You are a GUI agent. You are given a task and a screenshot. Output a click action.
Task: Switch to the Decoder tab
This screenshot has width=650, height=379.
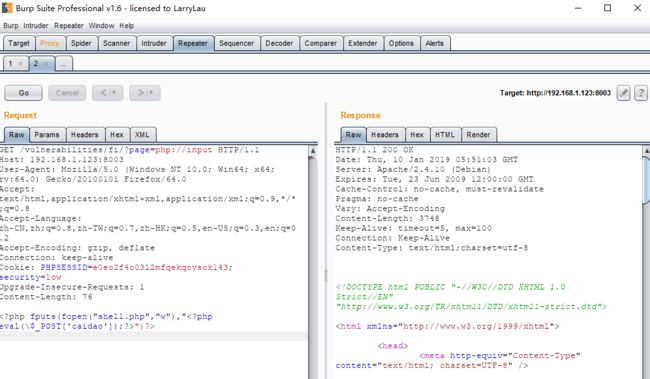(279, 43)
